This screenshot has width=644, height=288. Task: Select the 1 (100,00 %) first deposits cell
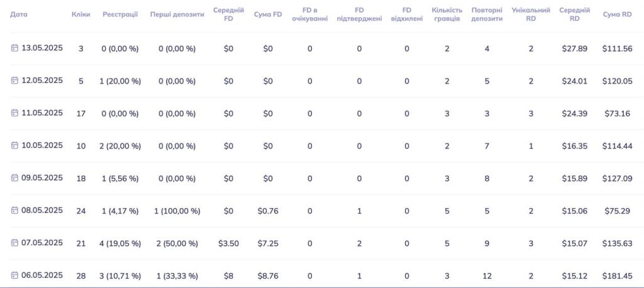click(177, 211)
